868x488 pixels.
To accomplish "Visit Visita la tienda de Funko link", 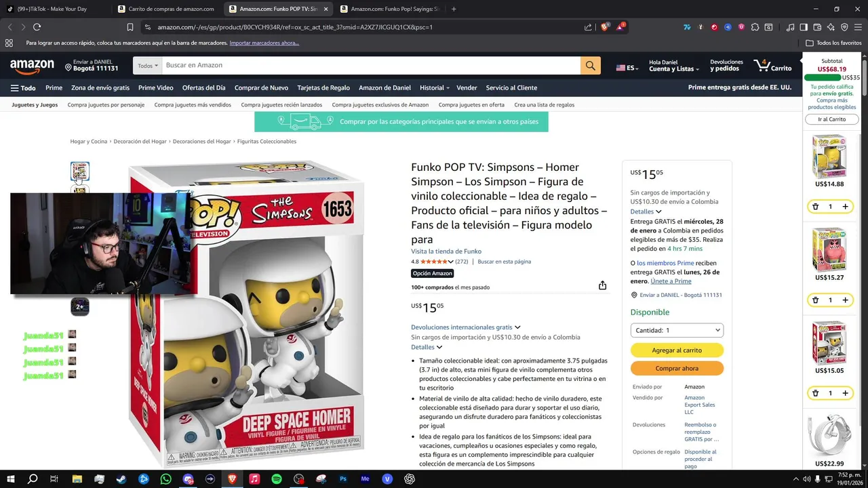I will pos(446,251).
